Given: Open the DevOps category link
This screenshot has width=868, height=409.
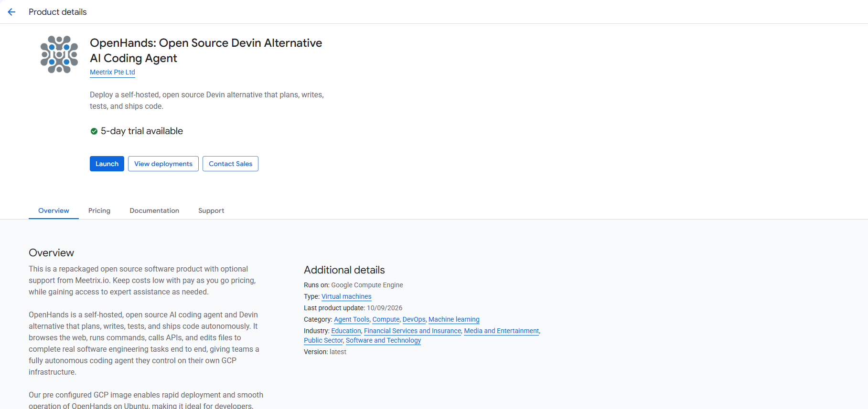Looking at the screenshot, I should point(414,319).
